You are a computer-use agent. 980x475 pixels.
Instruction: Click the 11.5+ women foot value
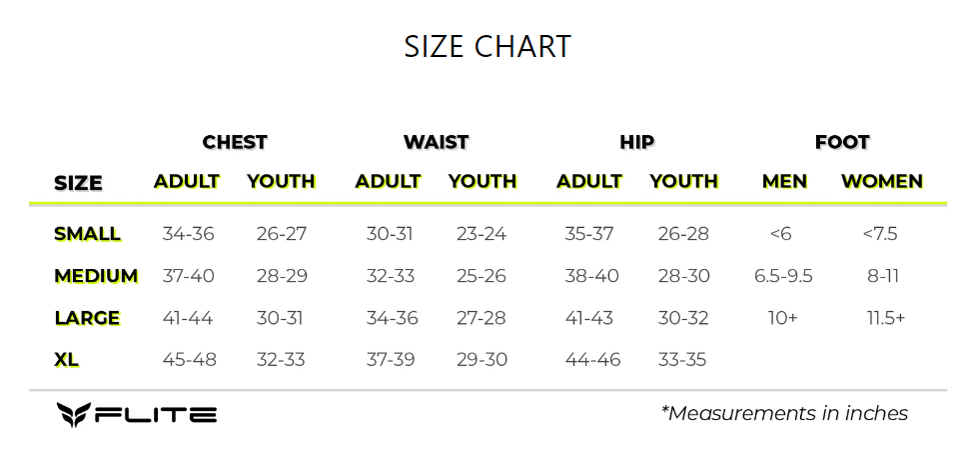point(885,318)
